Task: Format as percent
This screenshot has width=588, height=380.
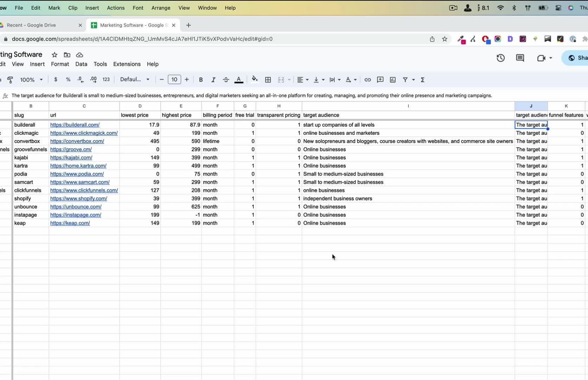Action: tap(68, 80)
